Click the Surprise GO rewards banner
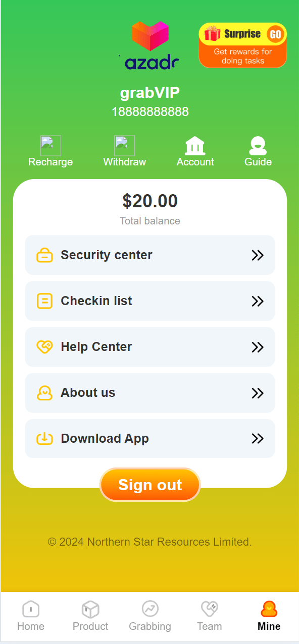Image resolution: width=299 pixels, height=644 pixels. 242,45
